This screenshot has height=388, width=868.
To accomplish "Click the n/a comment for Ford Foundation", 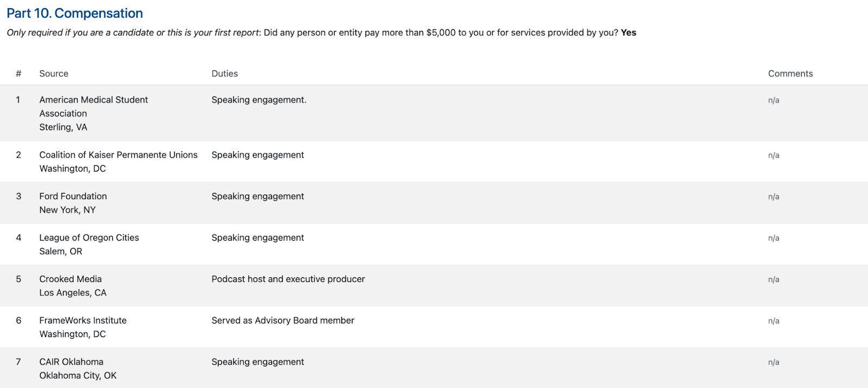I will [773, 197].
